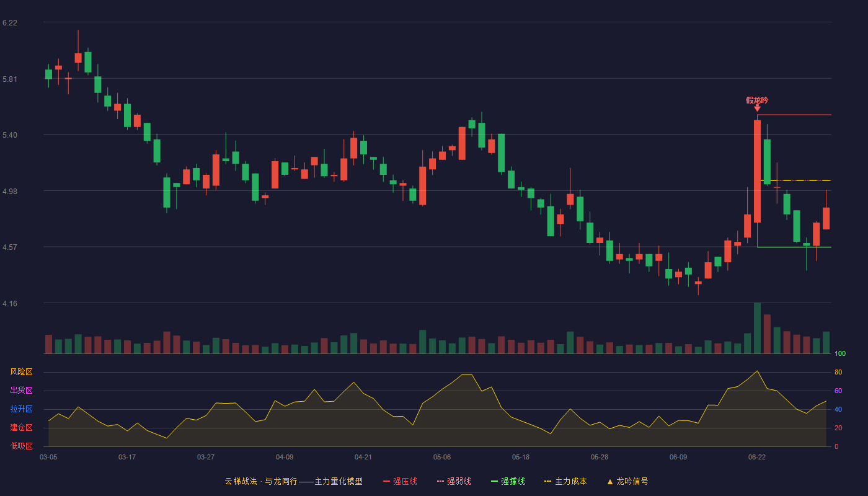Click the yellow triangle 龙吟信号 legend icon
Viewport: 868px width, 496px height.
coord(610,481)
